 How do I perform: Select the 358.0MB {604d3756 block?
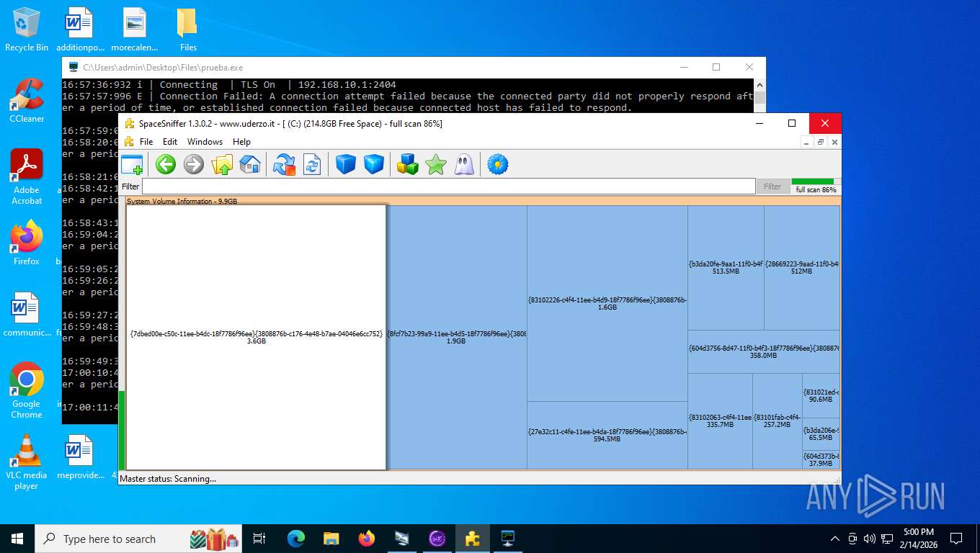[x=764, y=351]
